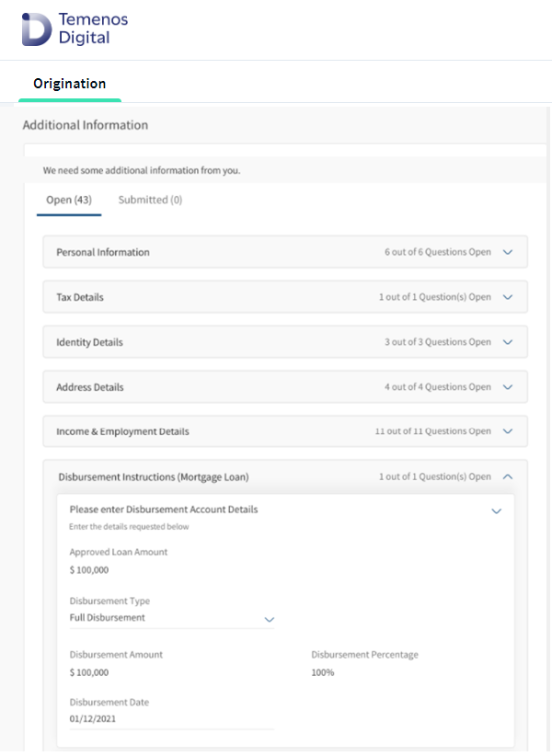Open the Disbursement Type dropdown
Screen dimensions: 552x756
172,618
